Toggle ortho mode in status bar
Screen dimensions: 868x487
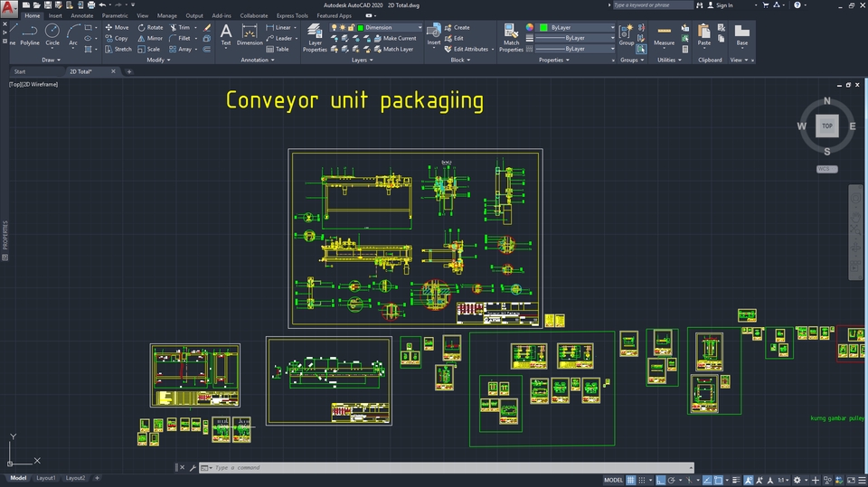(x=660, y=480)
